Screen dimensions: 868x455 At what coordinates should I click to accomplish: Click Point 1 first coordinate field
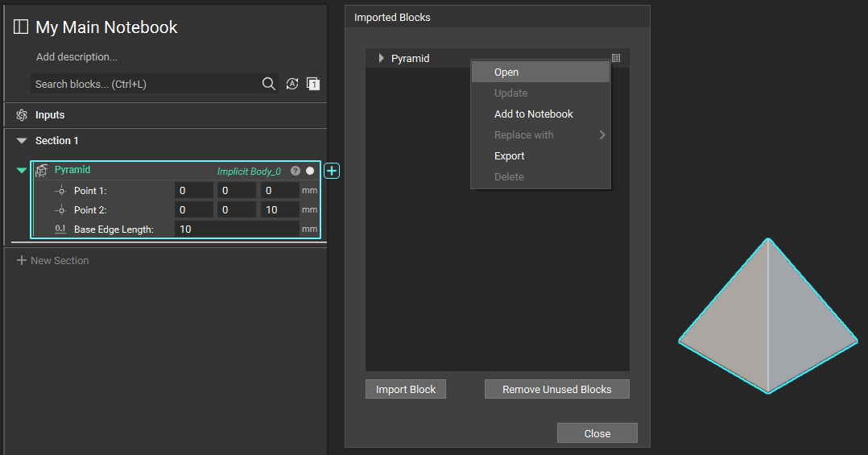click(x=194, y=190)
